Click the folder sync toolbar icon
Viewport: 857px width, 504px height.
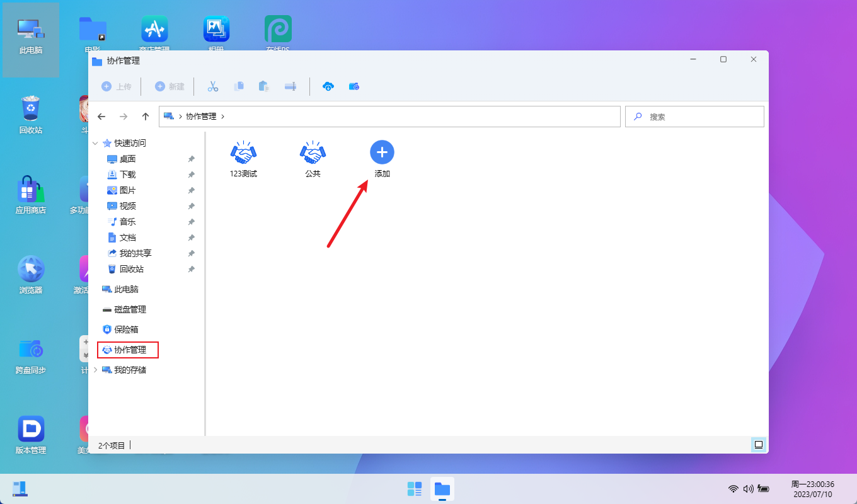pyautogui.click(x=354, y=86)
